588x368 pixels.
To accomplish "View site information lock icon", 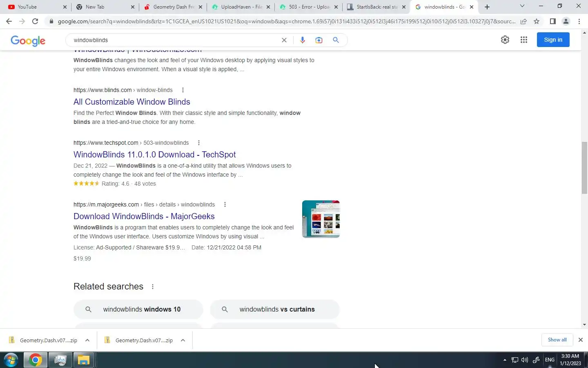I will click(51, 21).
